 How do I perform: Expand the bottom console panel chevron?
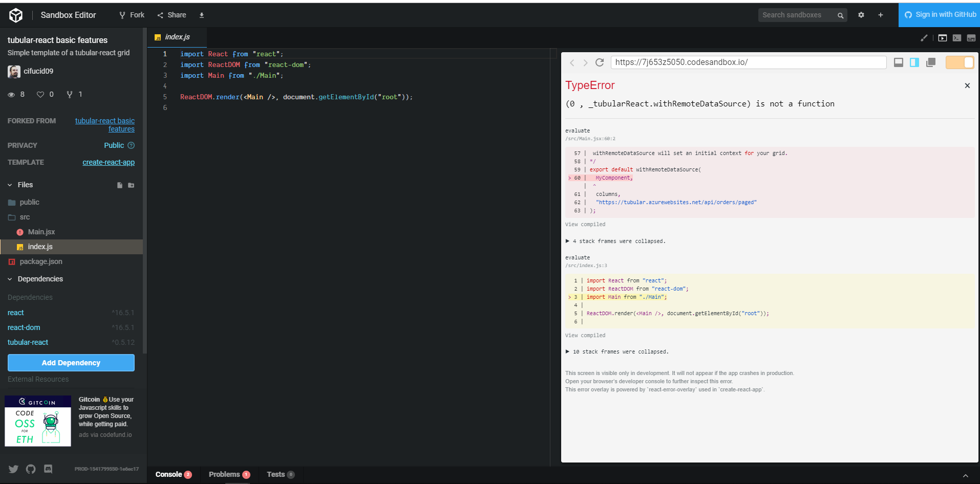pyautogui.click(x=966, y=475)
